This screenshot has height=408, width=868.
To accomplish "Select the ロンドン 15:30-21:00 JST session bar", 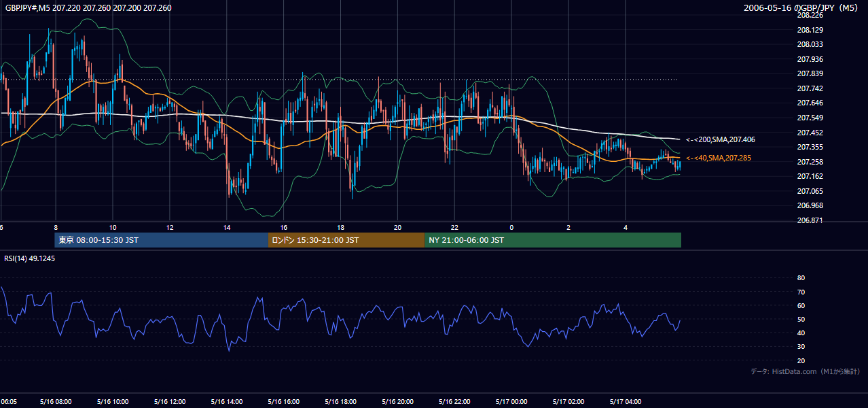I will click(346, 240).
